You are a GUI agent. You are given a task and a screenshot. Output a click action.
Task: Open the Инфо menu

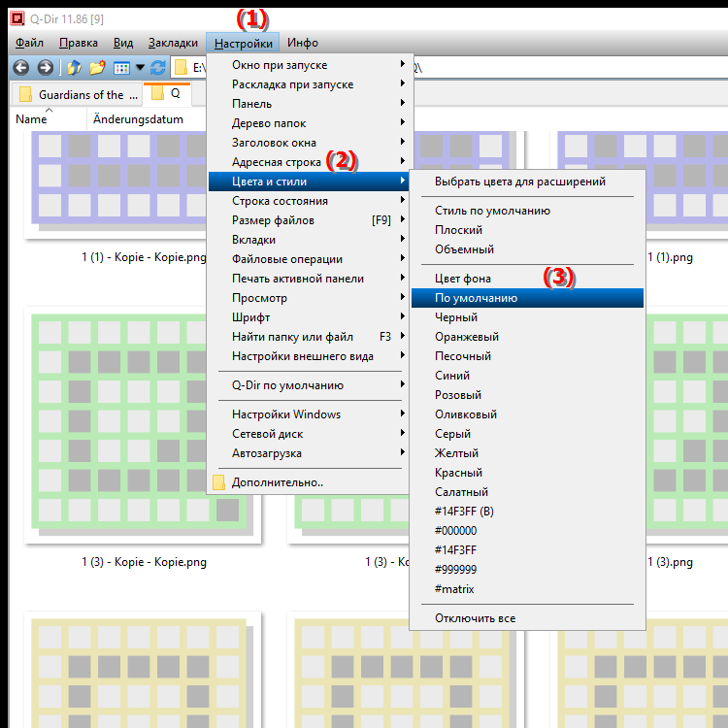click(302, 43)
